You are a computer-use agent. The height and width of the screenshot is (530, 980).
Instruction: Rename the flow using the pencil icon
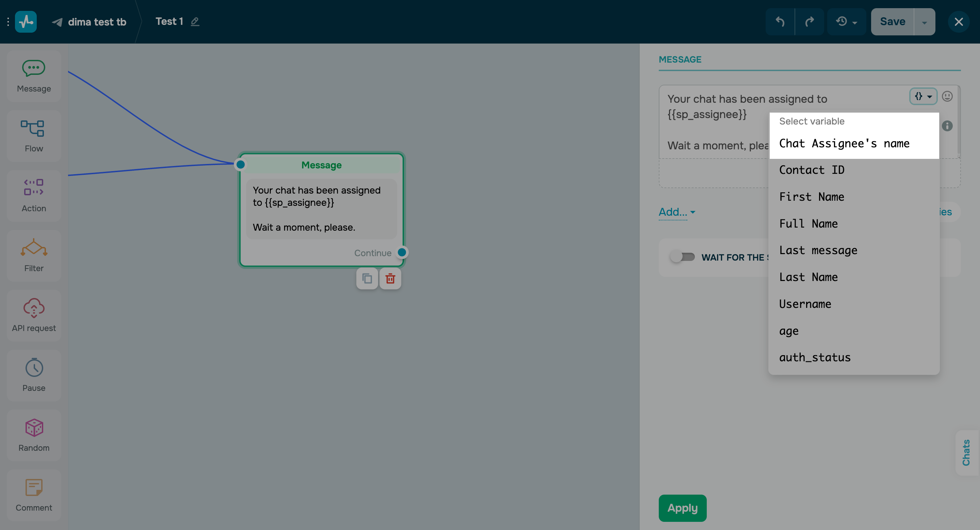[x=195, y=22]
